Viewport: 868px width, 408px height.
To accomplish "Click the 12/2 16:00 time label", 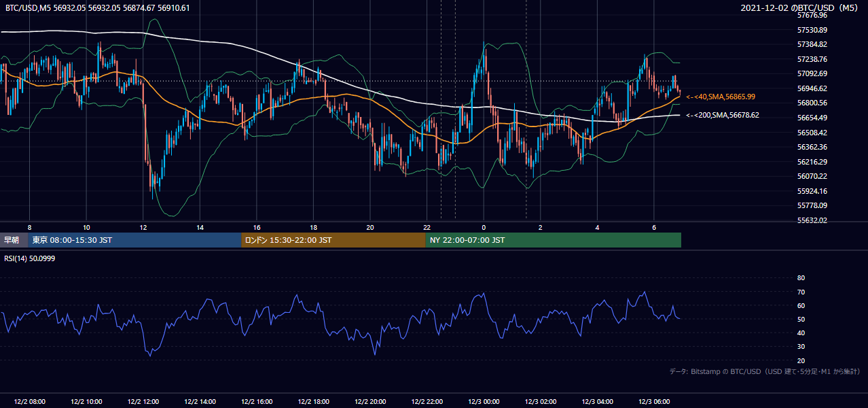I will pyautogui.click(x=257, y=402).
